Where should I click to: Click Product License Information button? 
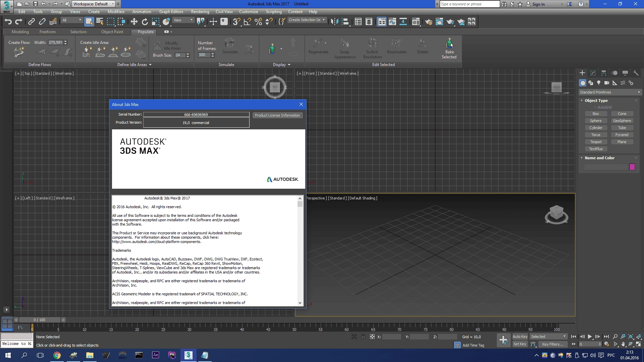pyautogui.click(x=277, y=115)
